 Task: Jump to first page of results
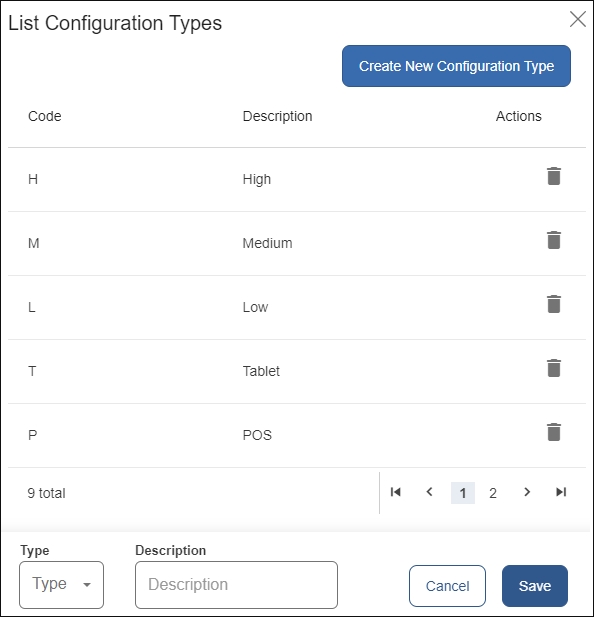pos(395,492)
